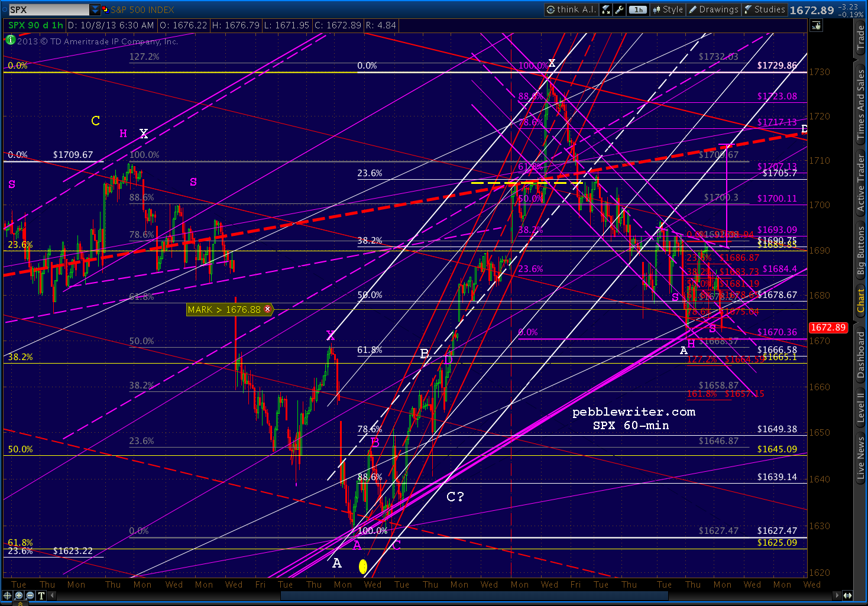Select the text T drawing tool
The image size is (868, 606).
(x=41, y=595)
